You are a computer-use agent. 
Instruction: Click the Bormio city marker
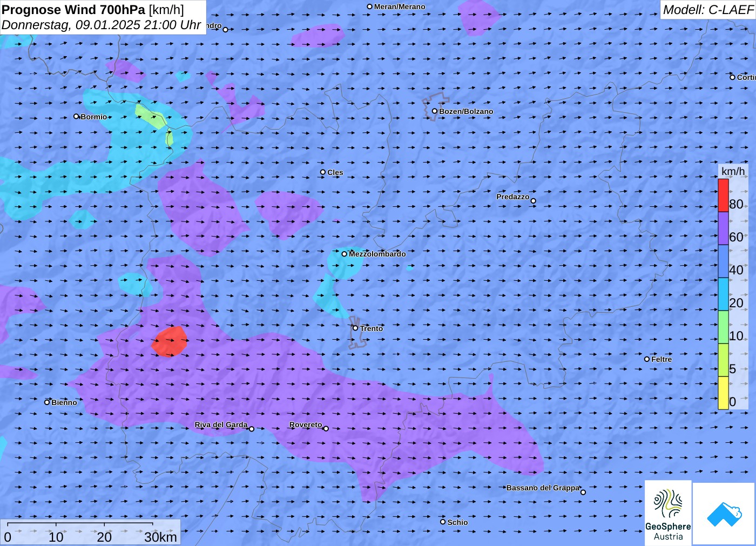[76, 116]
